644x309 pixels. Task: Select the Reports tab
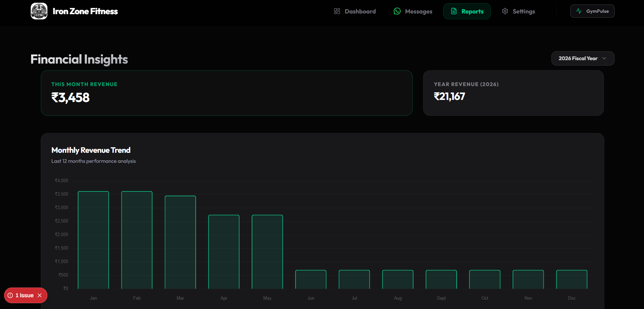[467, 11]
